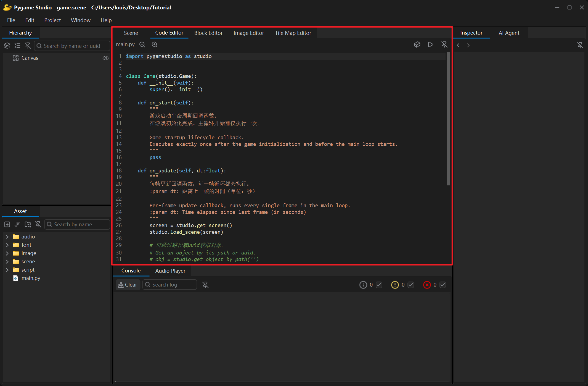Image resolution: width=588 pixels, height=386 pixels.
Task: Focus the Search by name or uuid field
Action: click(72, 46)
